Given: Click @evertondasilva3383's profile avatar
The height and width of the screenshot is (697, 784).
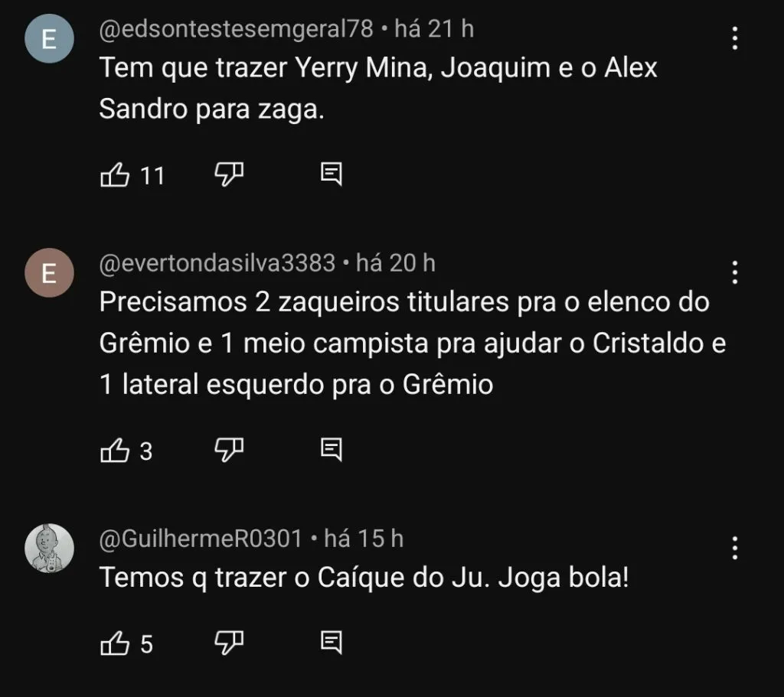Looking at the screenshot, I should [x=49, y=272].
